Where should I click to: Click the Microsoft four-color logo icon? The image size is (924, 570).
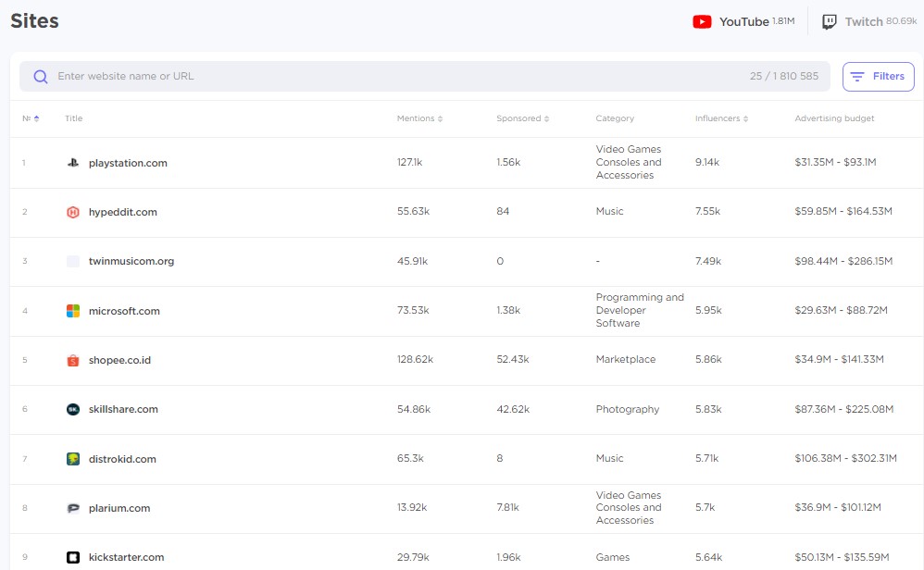click(x=73, y=311)
